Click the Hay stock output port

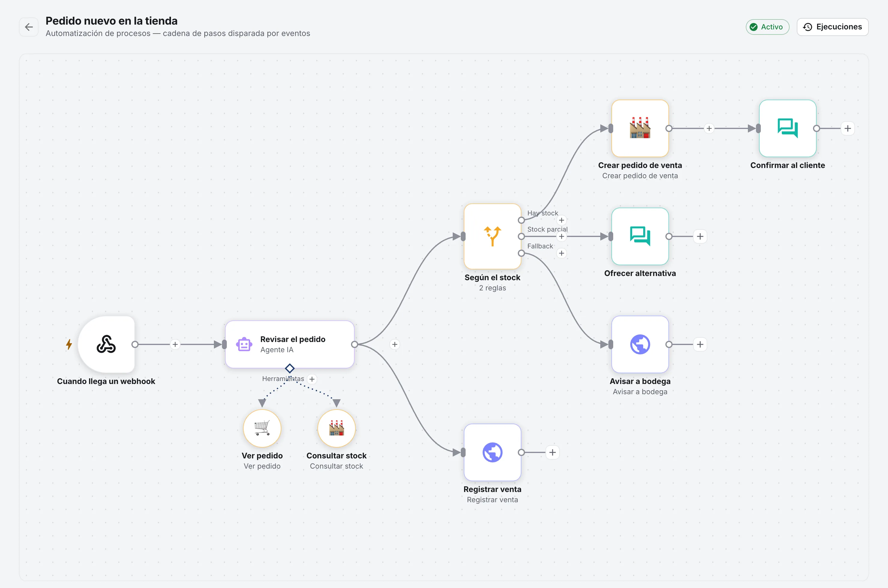tap(521, 220)
